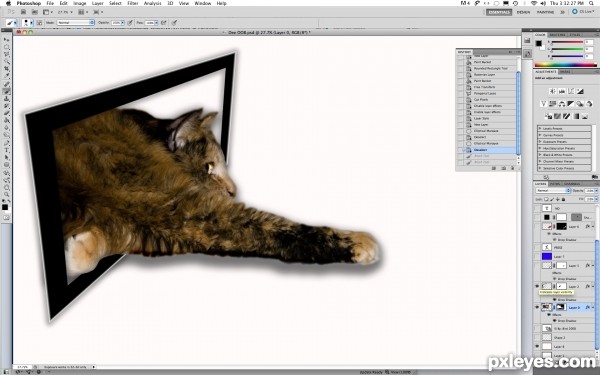Select the Eyedropper tool
Viewport: 600px width, 375px height.
tap(7, 75)
